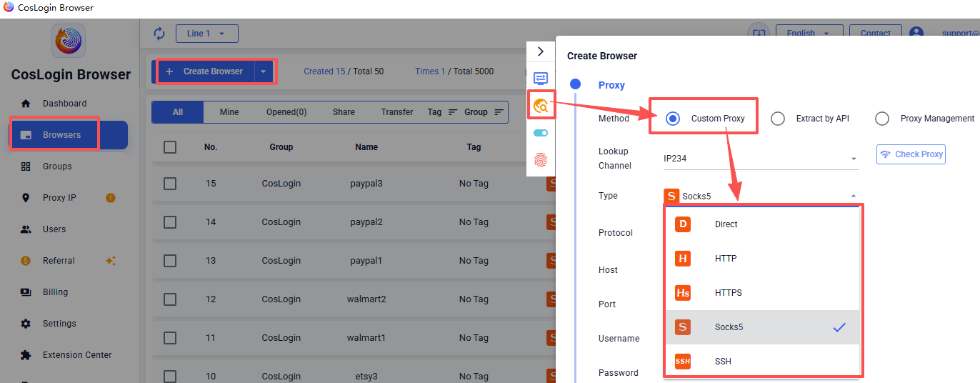980x383 pixels.
Task: Check the box for row paypal3
Action: (x=170, y=184)
